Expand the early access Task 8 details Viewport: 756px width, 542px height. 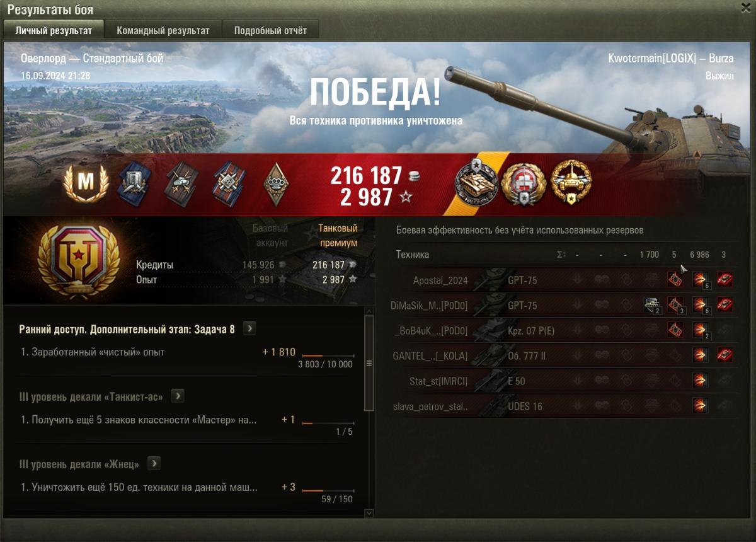249,329
